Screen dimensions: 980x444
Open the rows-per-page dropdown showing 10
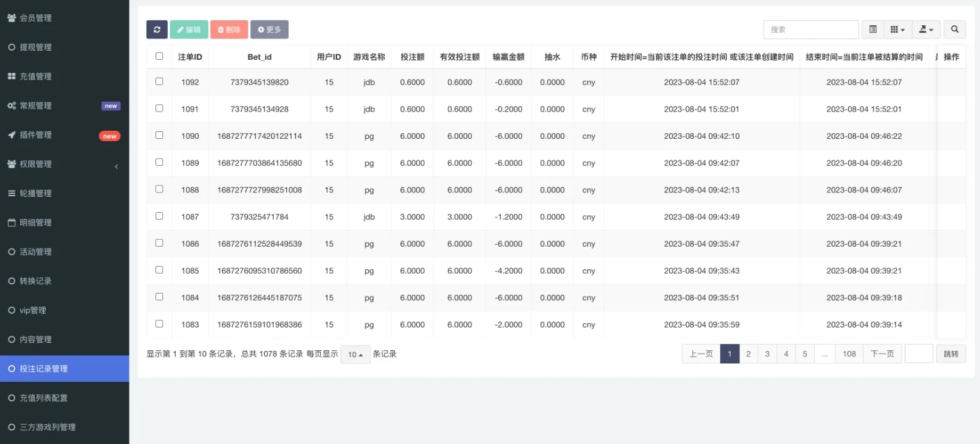click(355, 355)
